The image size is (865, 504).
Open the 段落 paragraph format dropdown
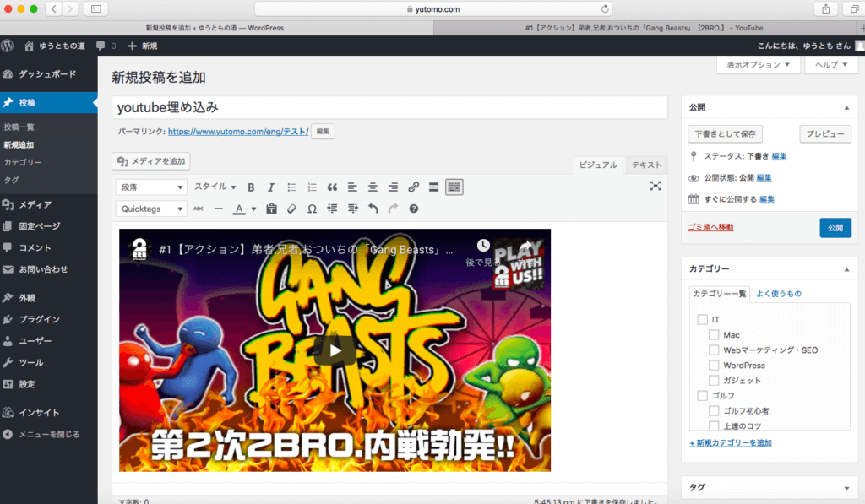(x=152, y=187)
